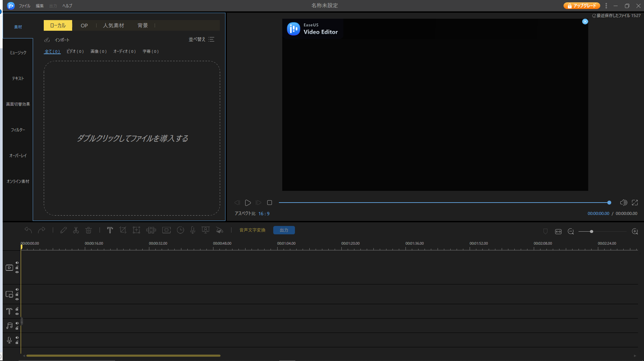Click the zoom-to-fit timeline icon
The width and height of the screenshot is (644, 361).
pos(558,232)
